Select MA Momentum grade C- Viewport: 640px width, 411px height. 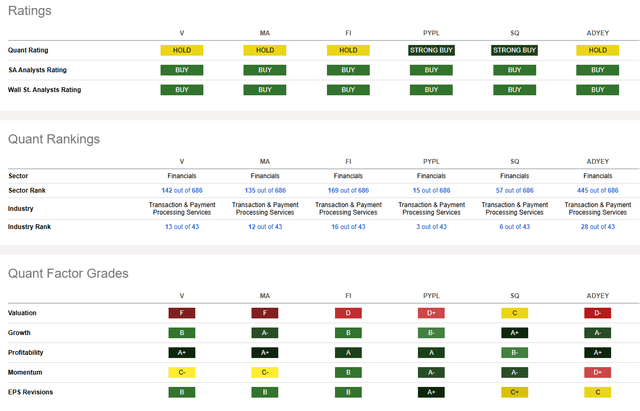click(x=265, y=373)
